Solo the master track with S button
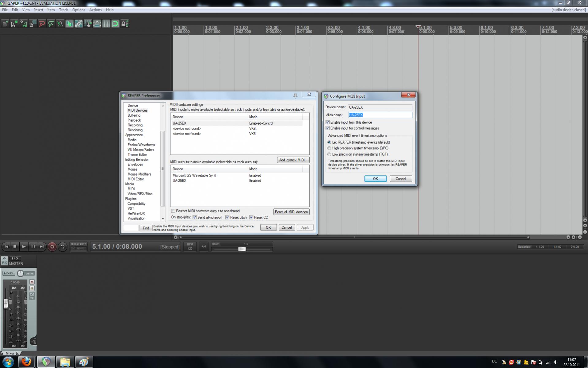 point(32,289)
